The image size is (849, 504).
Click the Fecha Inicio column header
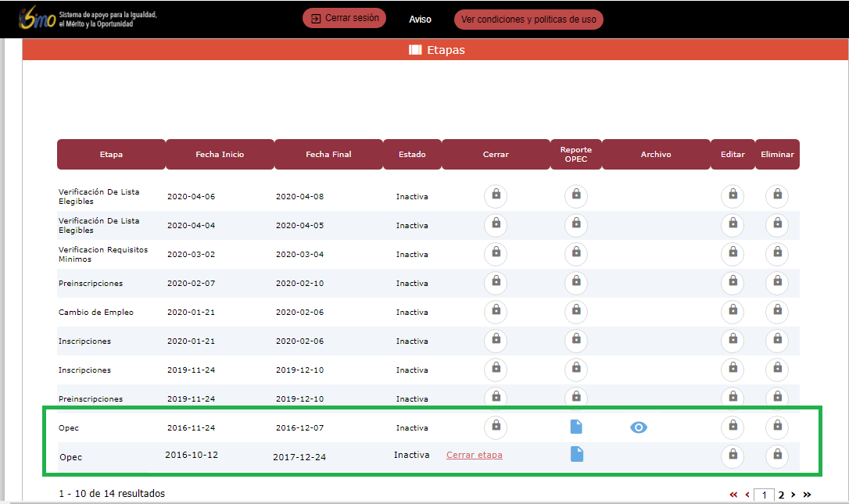coord(220,155)
